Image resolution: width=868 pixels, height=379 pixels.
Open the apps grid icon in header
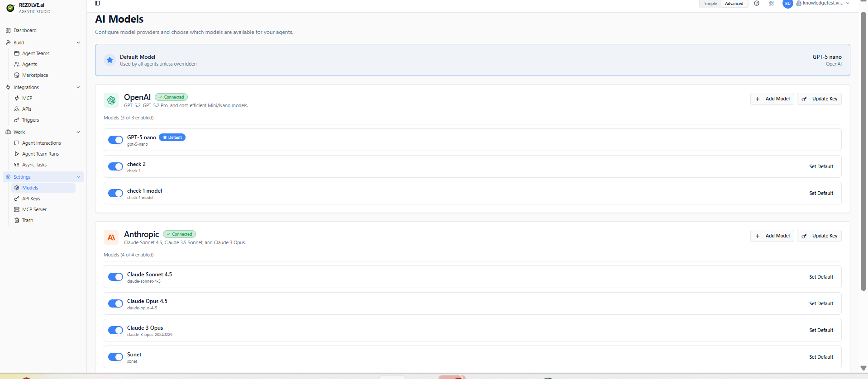771,3
